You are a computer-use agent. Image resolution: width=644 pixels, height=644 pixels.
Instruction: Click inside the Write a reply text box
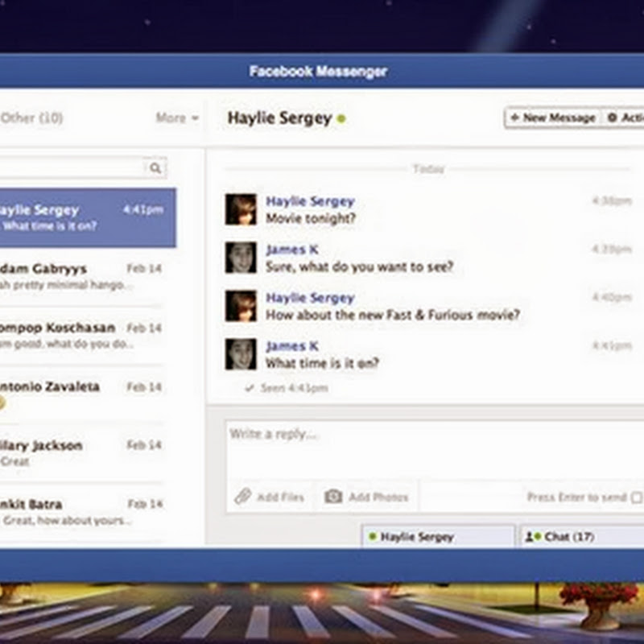click(x=435, y=450)
